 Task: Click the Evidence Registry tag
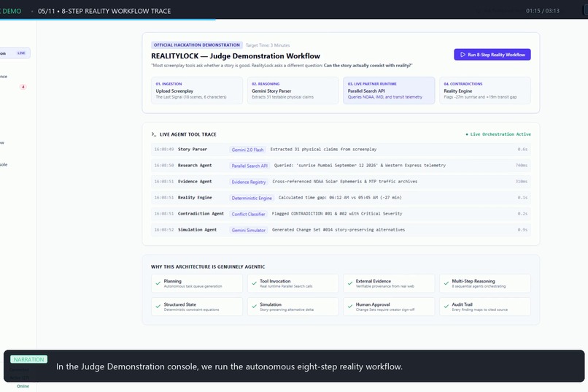[x=249, y=182]
